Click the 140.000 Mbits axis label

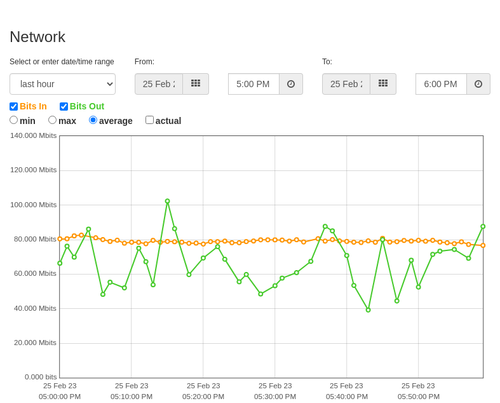coord(33,136)
